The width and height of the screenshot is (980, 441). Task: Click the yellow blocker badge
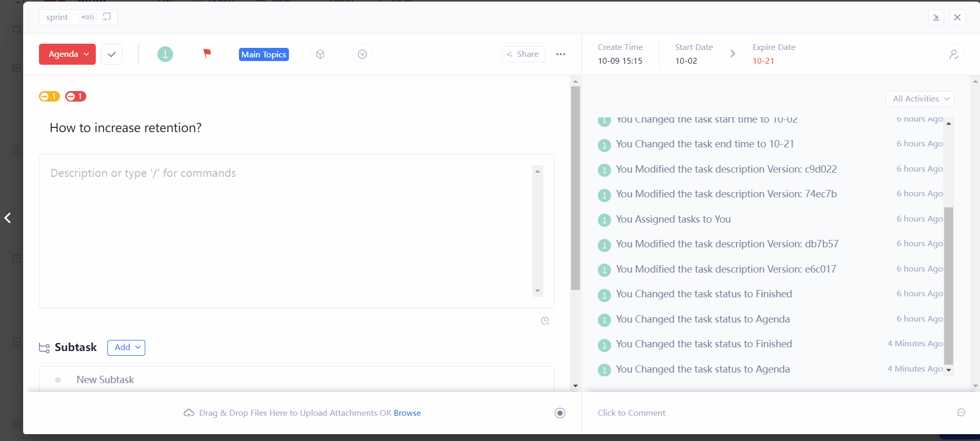tap(49, 96)
